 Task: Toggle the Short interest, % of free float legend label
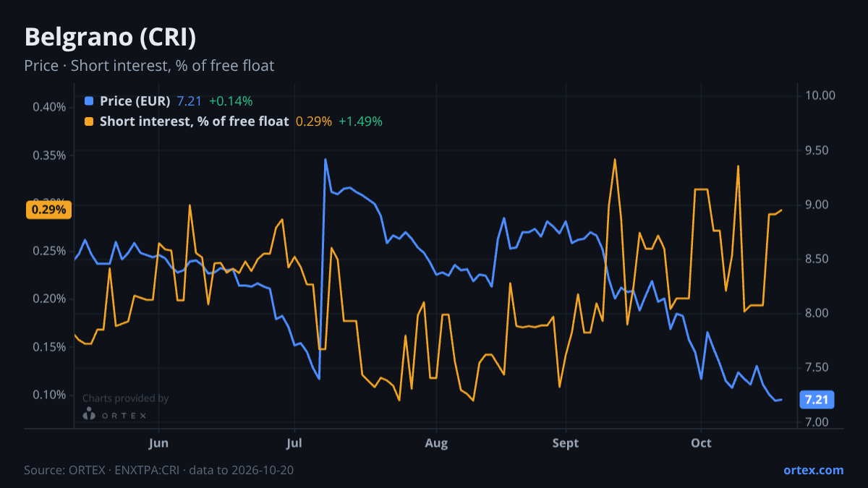tap(194, 121)
